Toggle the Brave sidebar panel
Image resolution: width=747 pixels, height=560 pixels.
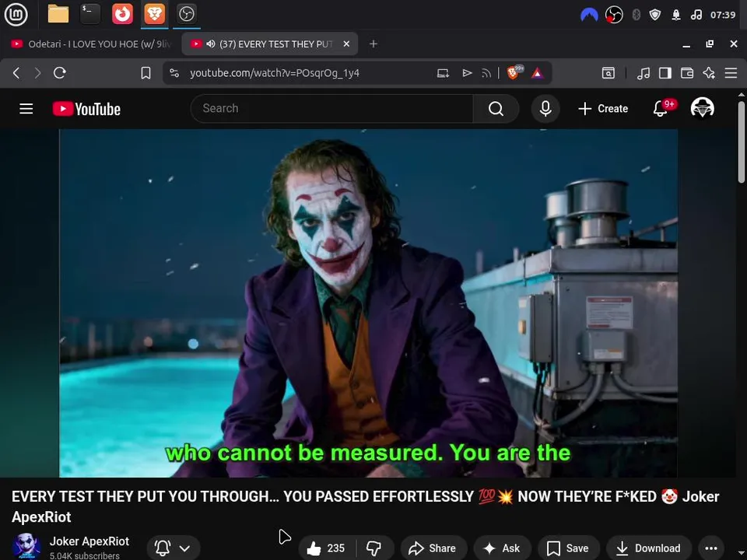tap(665, 73)
